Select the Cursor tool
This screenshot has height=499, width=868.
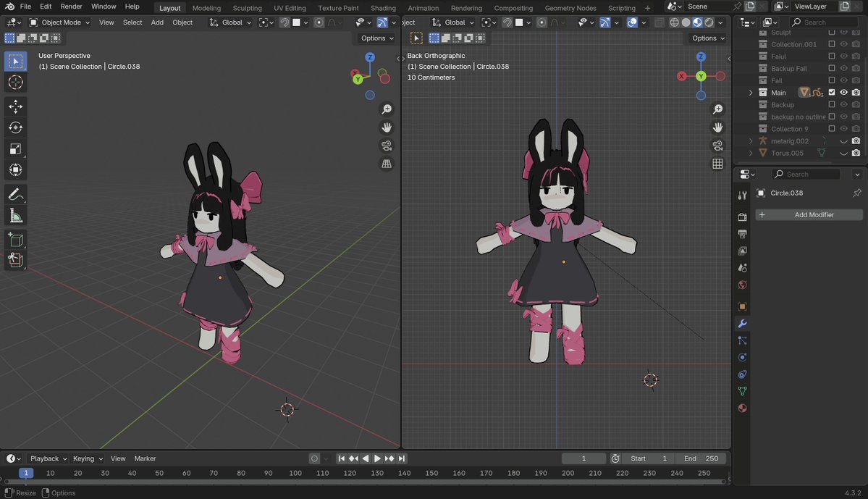click(15, 83)
